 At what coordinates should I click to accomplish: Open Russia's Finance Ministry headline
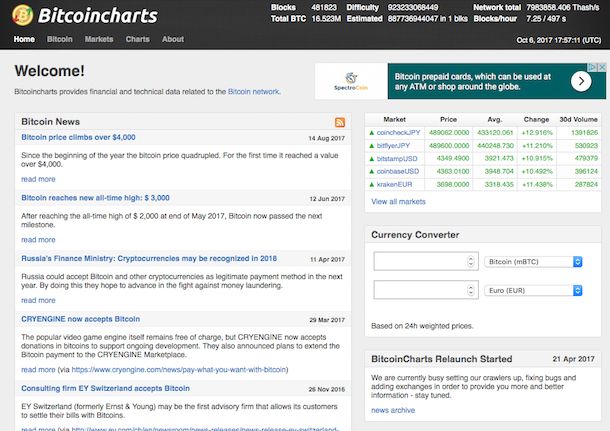149,259
